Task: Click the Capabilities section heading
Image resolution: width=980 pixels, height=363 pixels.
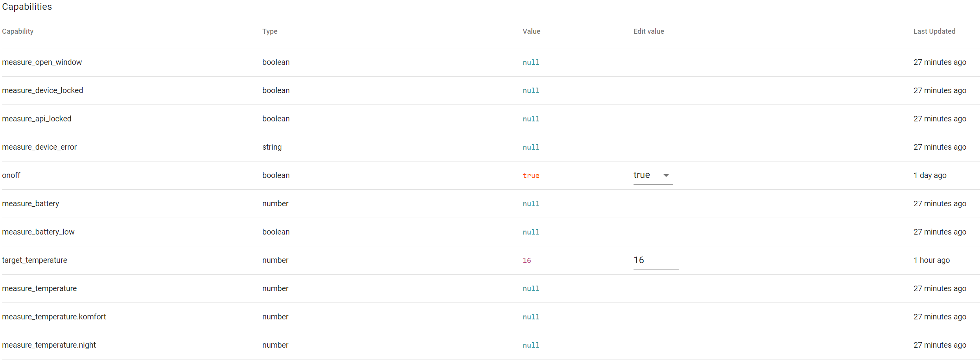Action: tap(27, 7)
